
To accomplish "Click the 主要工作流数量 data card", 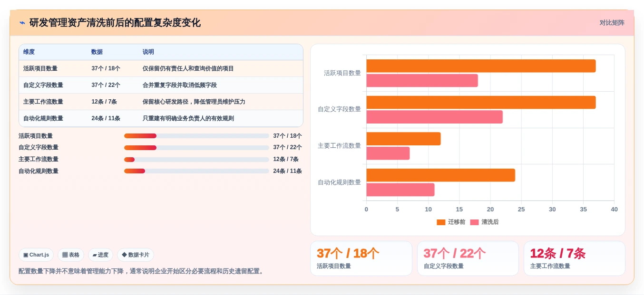I will 575,258.
